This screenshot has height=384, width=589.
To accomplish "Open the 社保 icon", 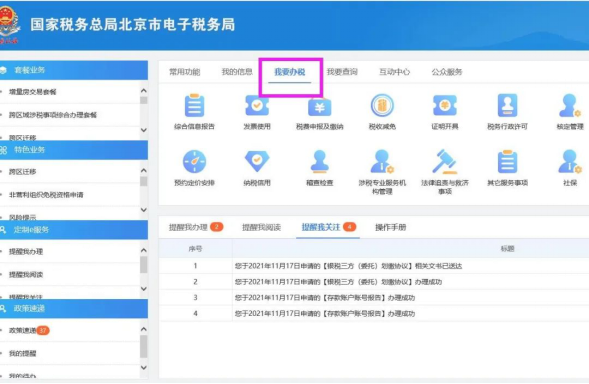I will [570, 162].
